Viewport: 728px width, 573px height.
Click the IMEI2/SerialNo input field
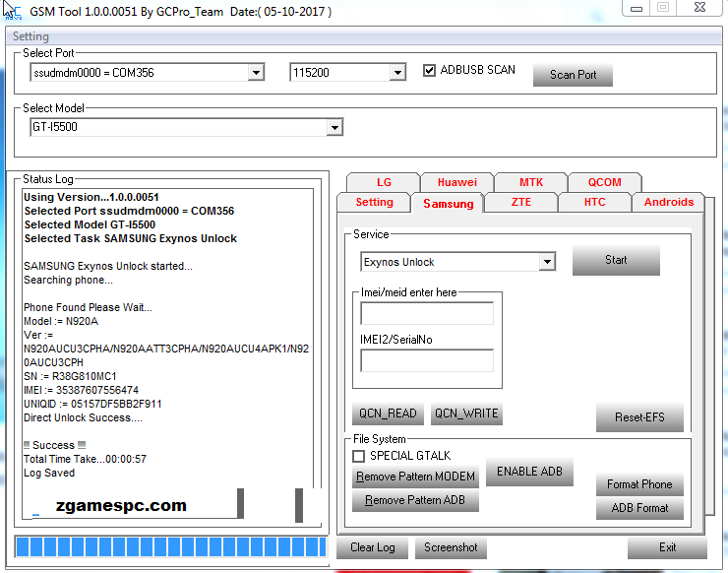(427, 360)
